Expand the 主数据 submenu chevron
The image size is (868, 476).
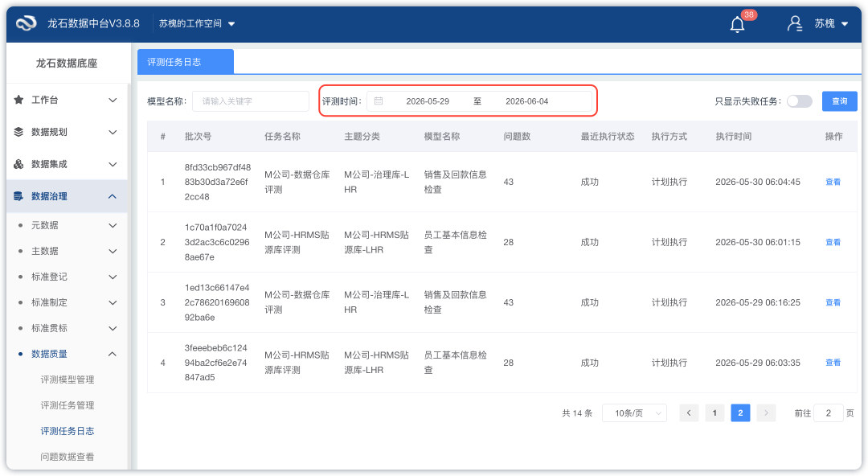[113, 252]
